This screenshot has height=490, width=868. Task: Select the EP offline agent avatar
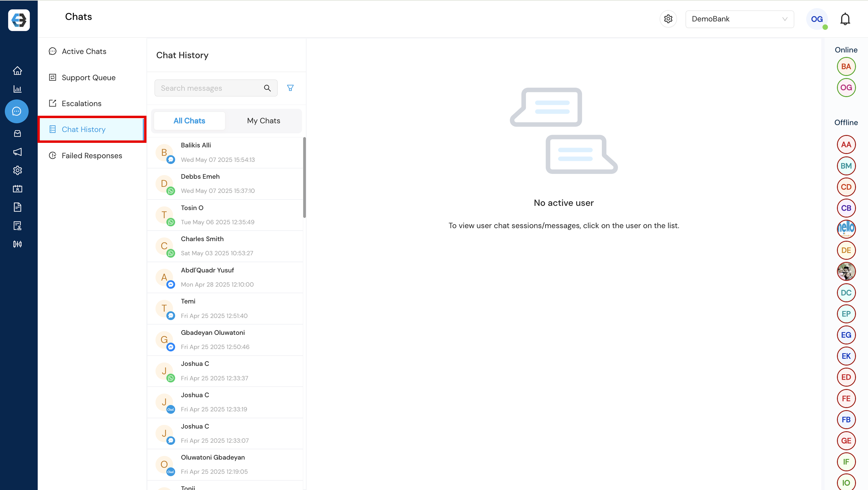[846, 314]
